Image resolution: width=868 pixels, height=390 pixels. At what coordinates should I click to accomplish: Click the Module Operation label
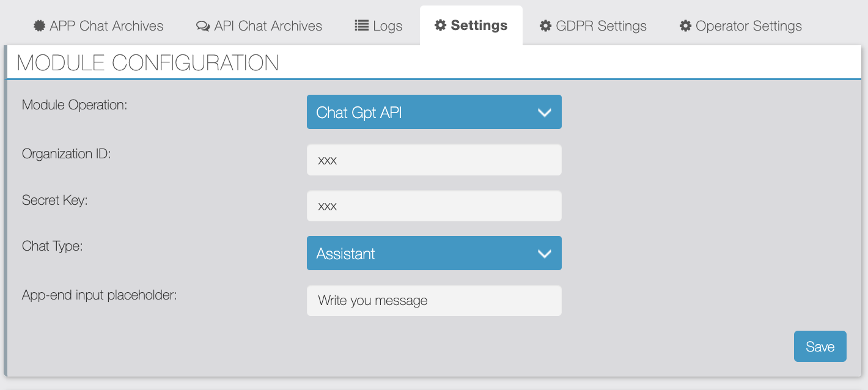(x=75, y=105)
